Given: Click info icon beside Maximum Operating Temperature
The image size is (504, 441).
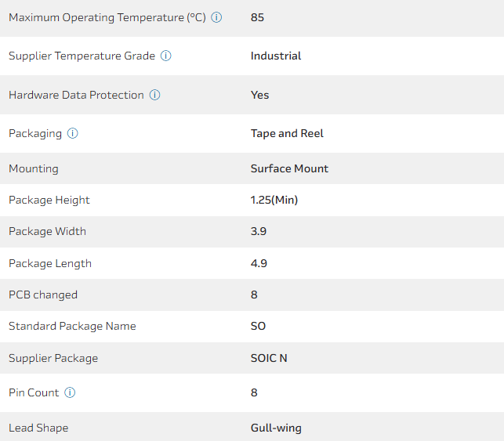Looking at the screenshot, I should click(x=217, y=17).
